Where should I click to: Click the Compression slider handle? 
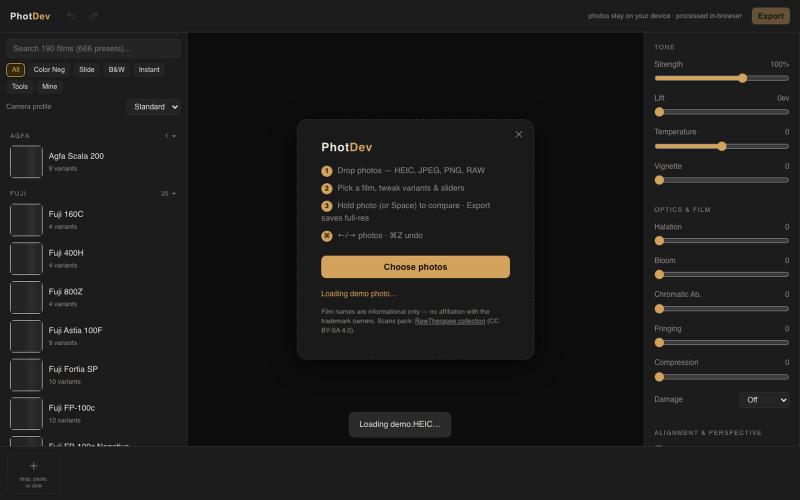pos(659,377)
